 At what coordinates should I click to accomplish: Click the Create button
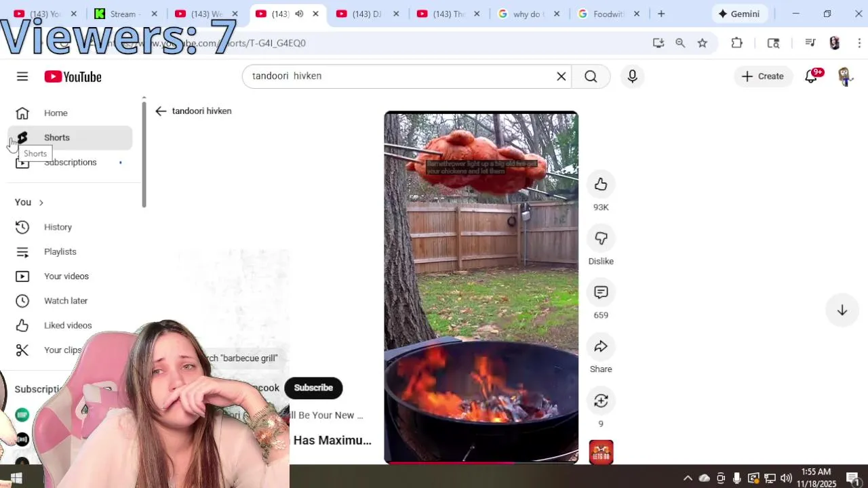[x=763, y=77]
